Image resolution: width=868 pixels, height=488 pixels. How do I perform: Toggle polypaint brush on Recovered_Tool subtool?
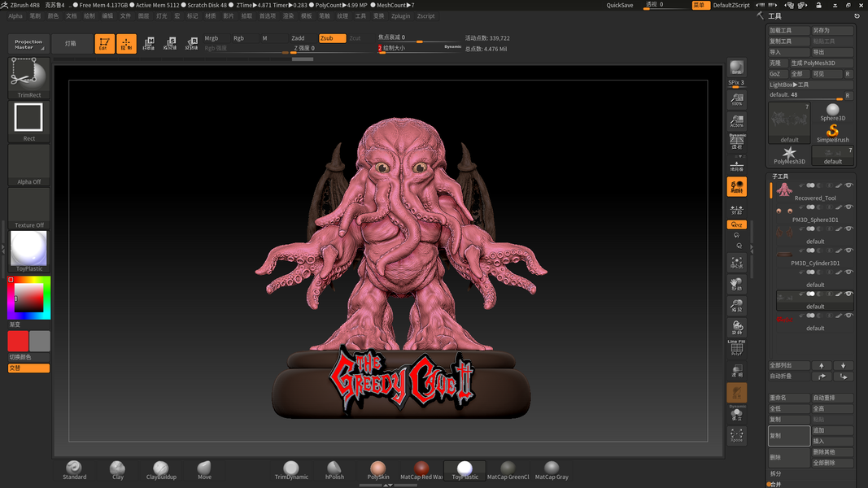(839, 185)
